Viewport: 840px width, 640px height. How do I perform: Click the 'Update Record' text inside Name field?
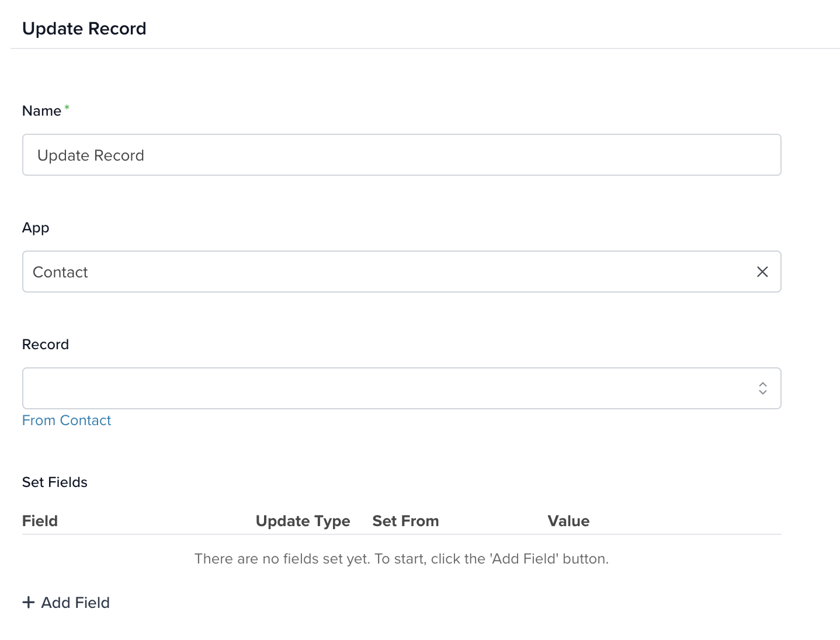pyautogui.click(x=91, y=155)
